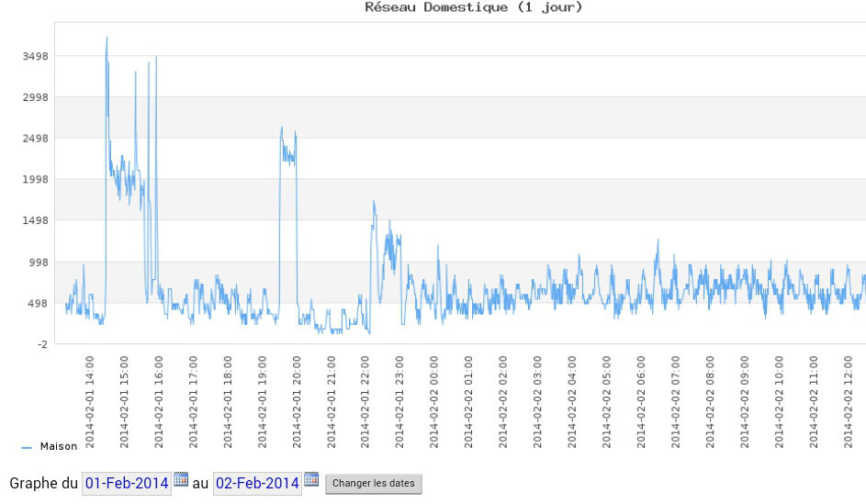Click x-axis label 2014-02-02 03:00
866x504 pixels.
pyautogui.click(x=537, y=402)
